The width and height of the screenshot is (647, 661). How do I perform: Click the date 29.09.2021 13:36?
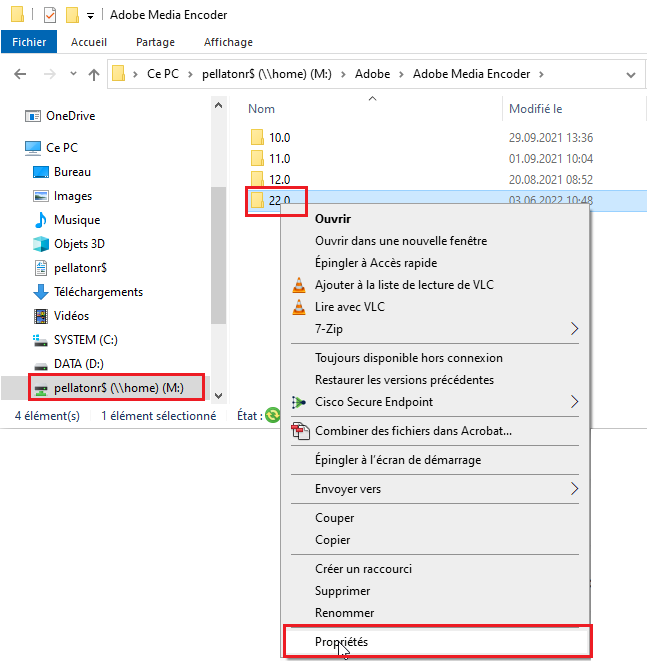[550, 138]
